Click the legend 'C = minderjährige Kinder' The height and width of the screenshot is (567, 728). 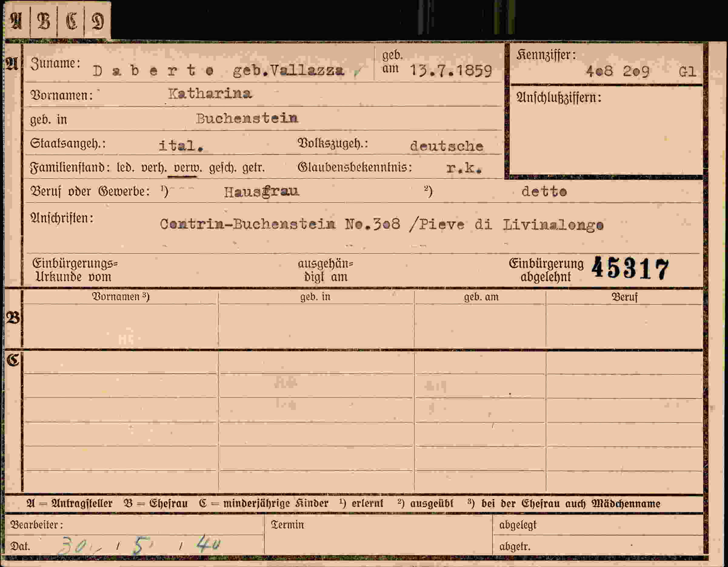[x=264, y=503]
